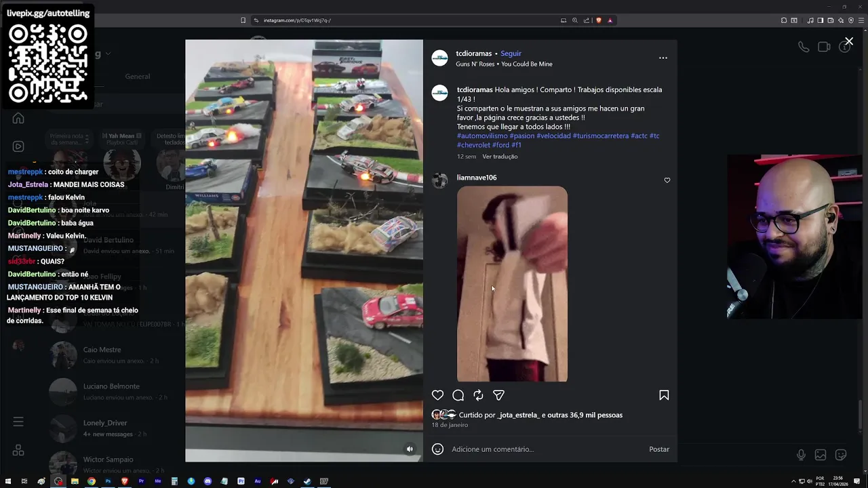
Task: Open #turismocarretera hashtag
Action: coord(600,136)
